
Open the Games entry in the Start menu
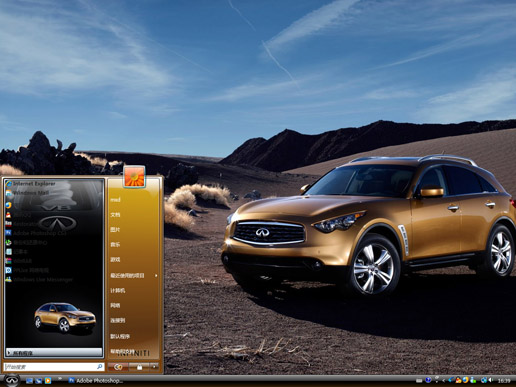point(115,260)
